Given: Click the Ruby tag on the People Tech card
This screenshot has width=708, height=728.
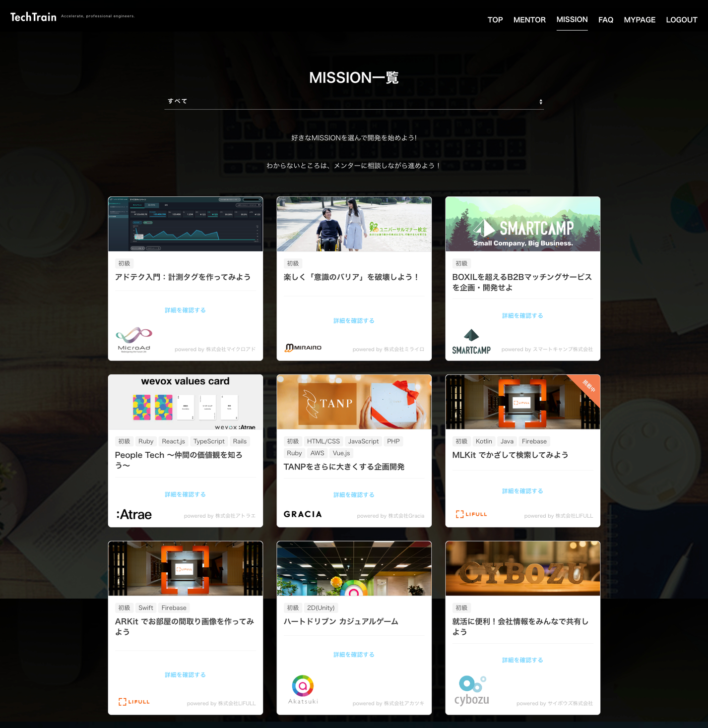Looking at the screenshot, I should pyautogui.click(x=145, y=441).
